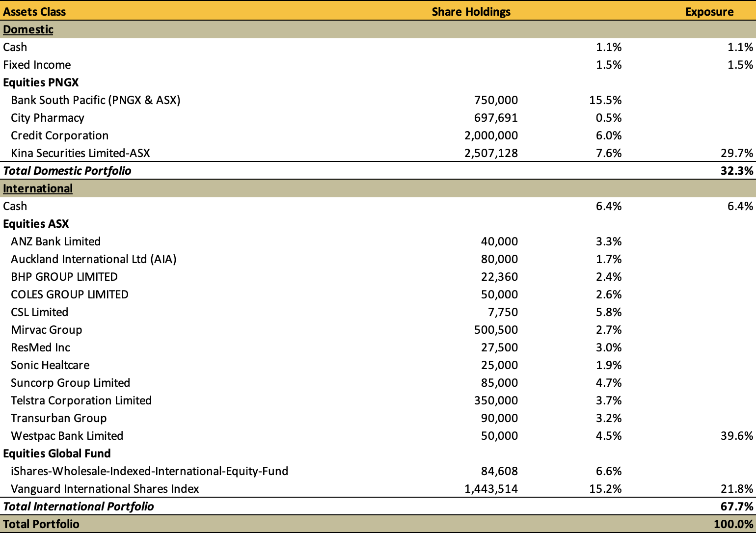Click 'Westpac Bank Limited' row label
This screenshot has height=533, width=756.
[67, 436]
